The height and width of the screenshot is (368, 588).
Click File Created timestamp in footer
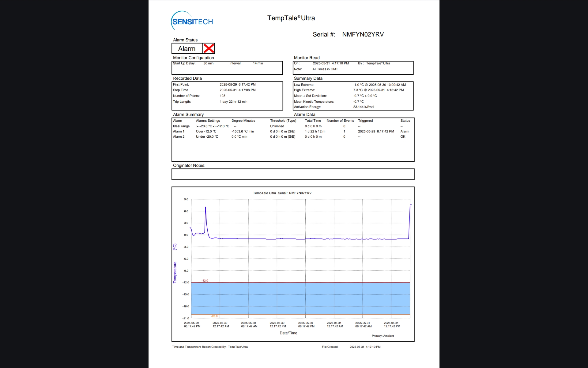tap(365, 347)
